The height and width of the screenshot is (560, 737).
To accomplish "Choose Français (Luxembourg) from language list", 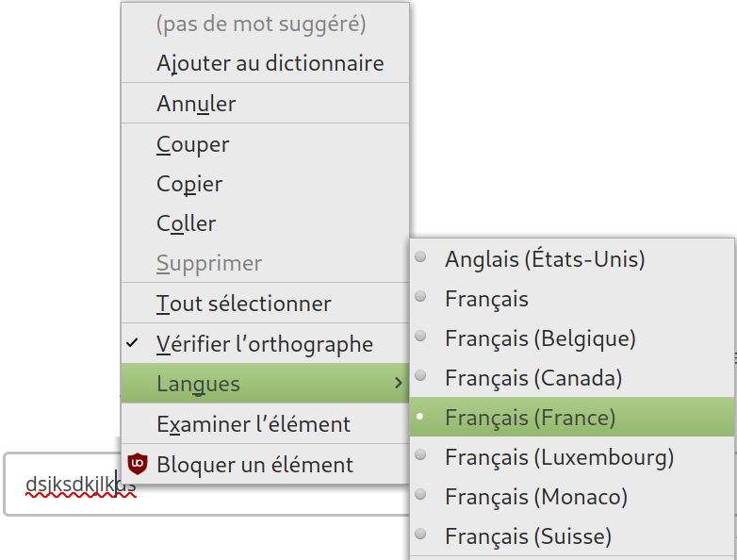I will click(559, 457).
